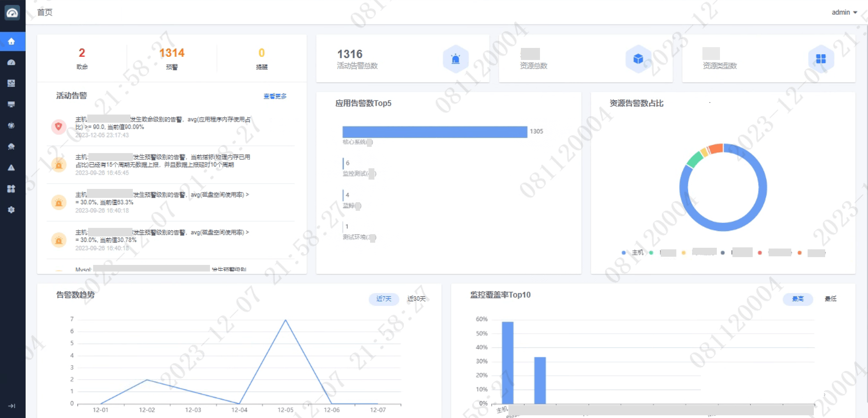The width and height of the screenshot is (868, 418).
Task: Open the warning triangle alarm sidebar icon
Action: [x=11, y=168]
